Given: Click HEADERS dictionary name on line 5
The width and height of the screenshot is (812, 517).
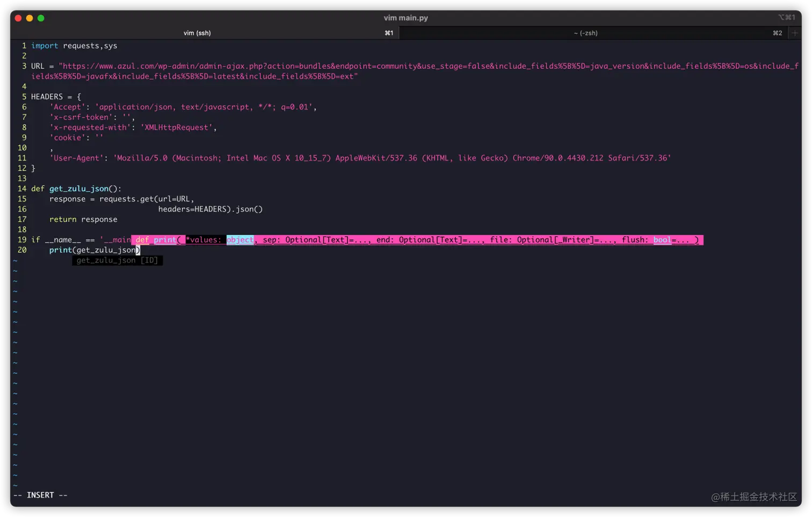Looking at the screenshot, I should pos(47,97).
